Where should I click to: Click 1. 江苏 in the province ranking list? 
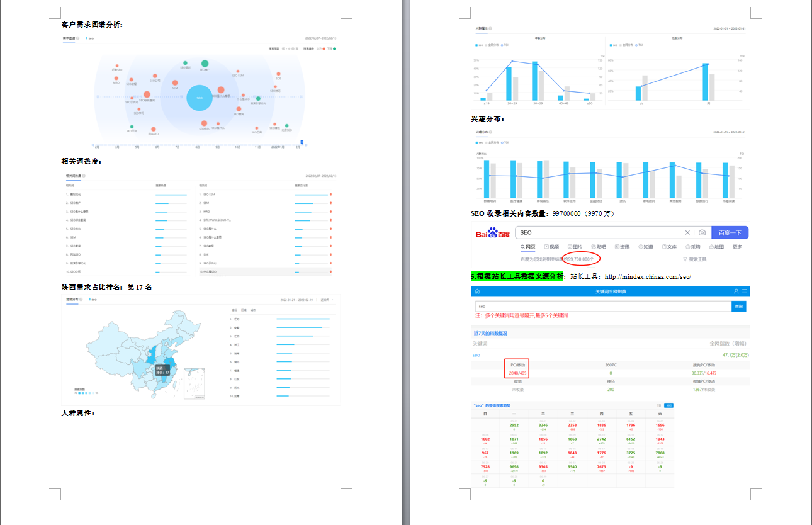(235, 319)
